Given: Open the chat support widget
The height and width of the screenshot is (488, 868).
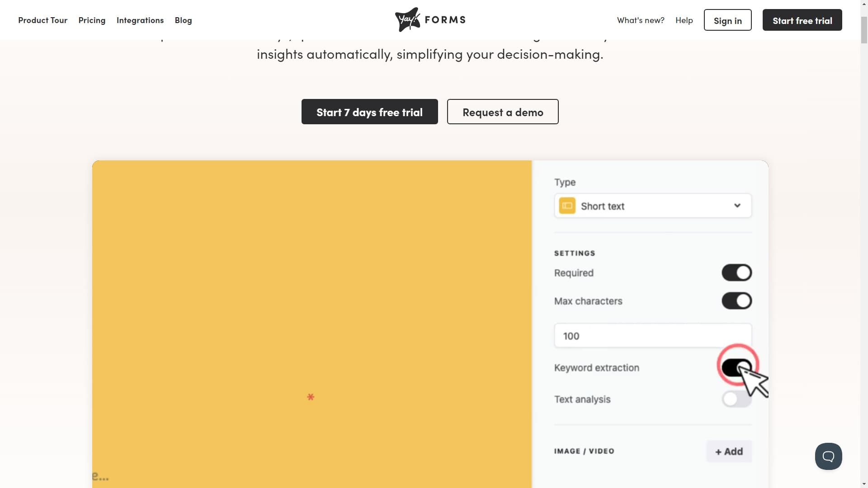Looking at the screenshot, I should tap(828, 456).
